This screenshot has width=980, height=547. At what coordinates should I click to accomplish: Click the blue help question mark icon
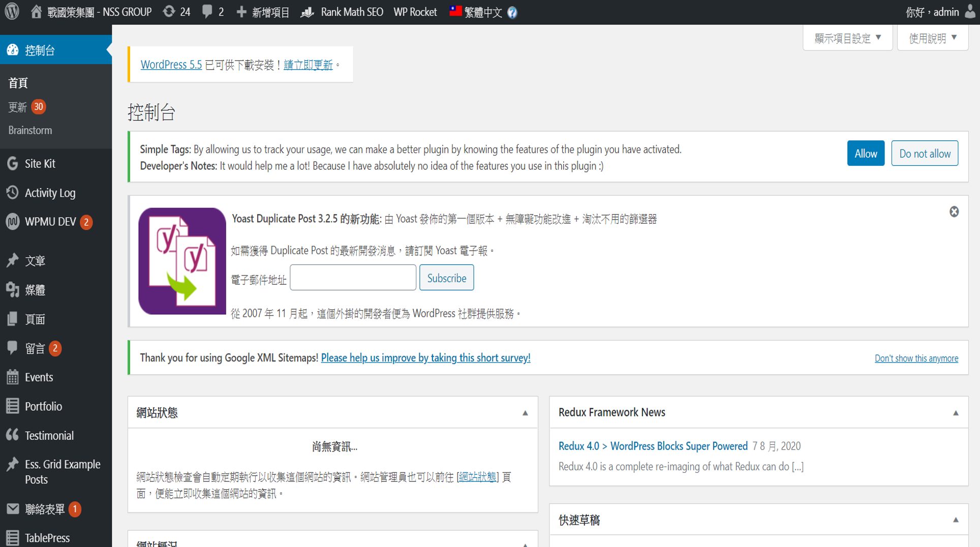coord(512,12)
